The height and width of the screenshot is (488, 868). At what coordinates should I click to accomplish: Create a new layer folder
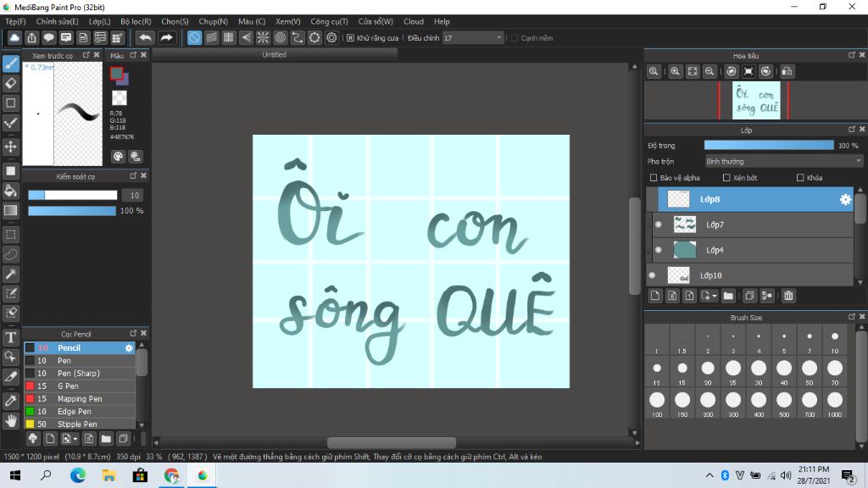tap(728, 296)
